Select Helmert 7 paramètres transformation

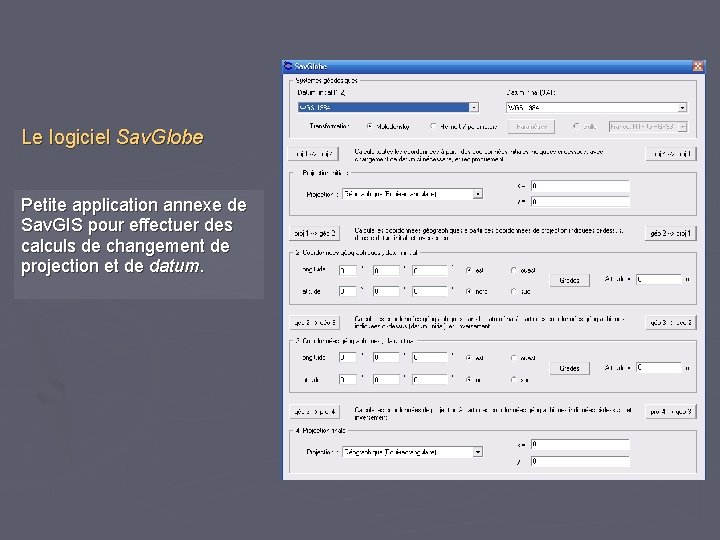[433, 126]
